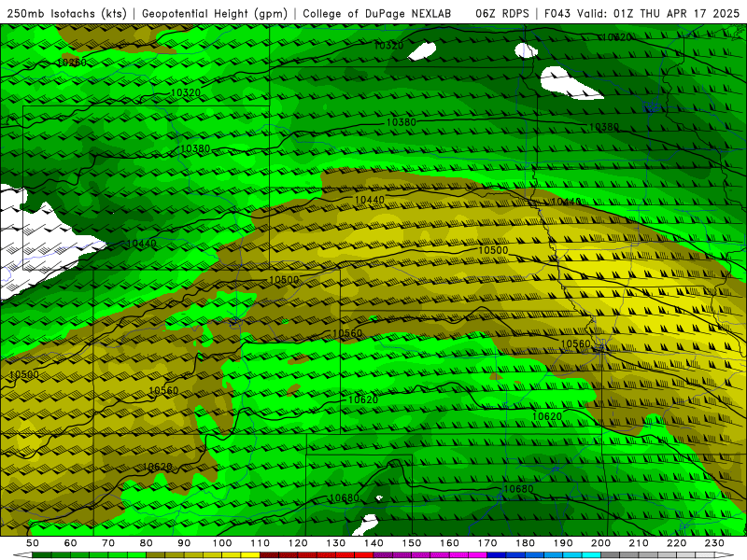Viewport: 747px width, 560px height.
Task: Click the 220 knots label on the color scale
Action: (676, 543)
